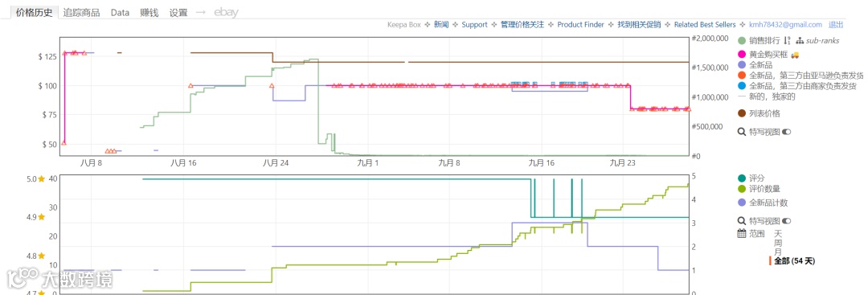Select the 周 range option
Image resolution: width=868 pixels, height=295 pixels.
click(x=778, y=243)
